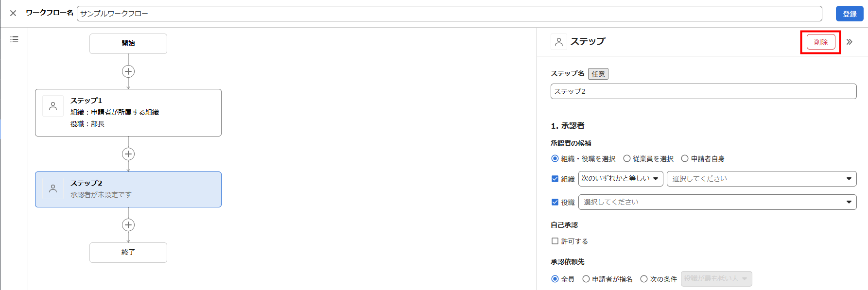868x290 pixels.
Task: Open the 次のいずれかと等しい condition dropdown
Action: tap(620, 179)
